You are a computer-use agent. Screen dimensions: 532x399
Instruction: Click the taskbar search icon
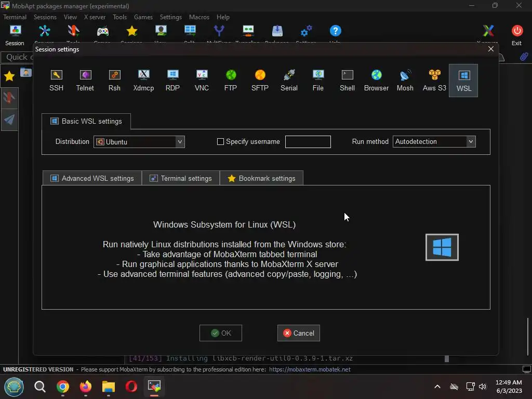[x=39, y=386]
